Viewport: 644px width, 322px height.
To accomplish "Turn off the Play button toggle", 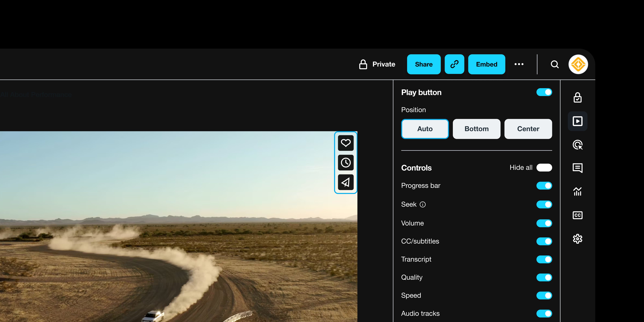I will click(x=544, y=92).
